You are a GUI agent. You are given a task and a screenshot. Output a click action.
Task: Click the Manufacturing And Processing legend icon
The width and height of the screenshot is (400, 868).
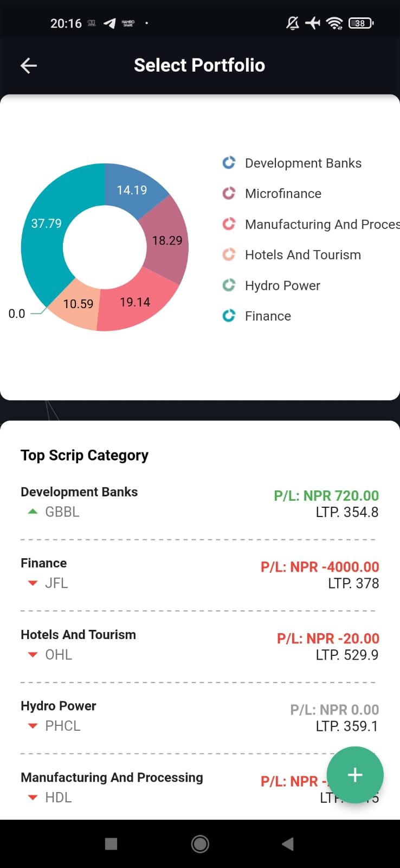tap(229, 224)
